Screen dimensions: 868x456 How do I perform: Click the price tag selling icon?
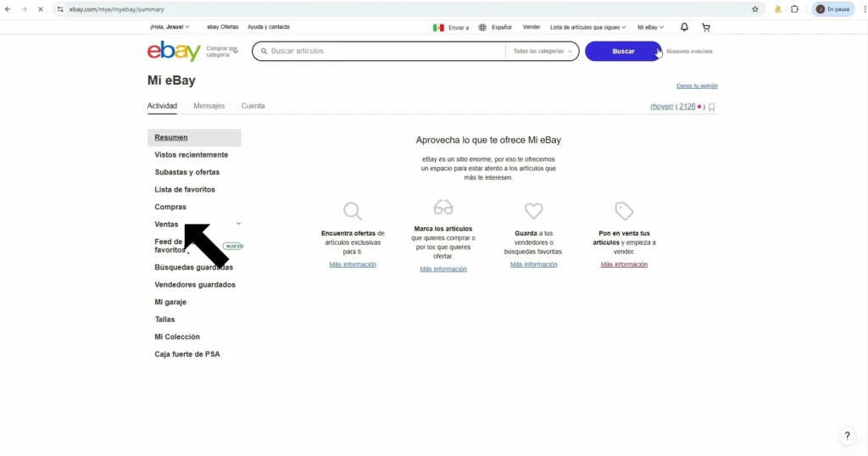(x=624, y=210)
